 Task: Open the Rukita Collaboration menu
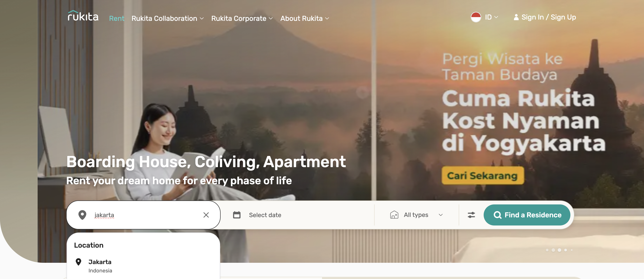click(x=168, y=18)
